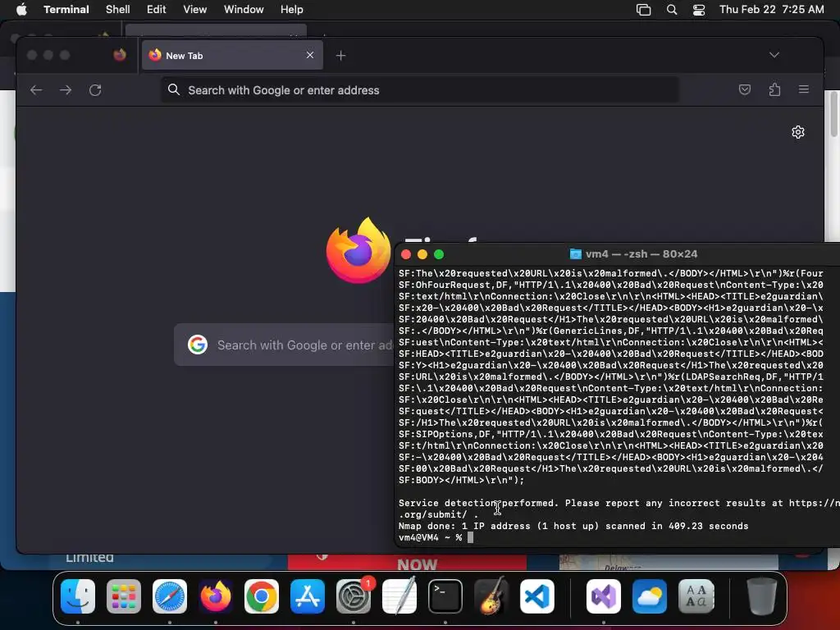Open App Store from the Dock
The height and width of the screenshot is (630, 840).
click(x=308, y=596)
